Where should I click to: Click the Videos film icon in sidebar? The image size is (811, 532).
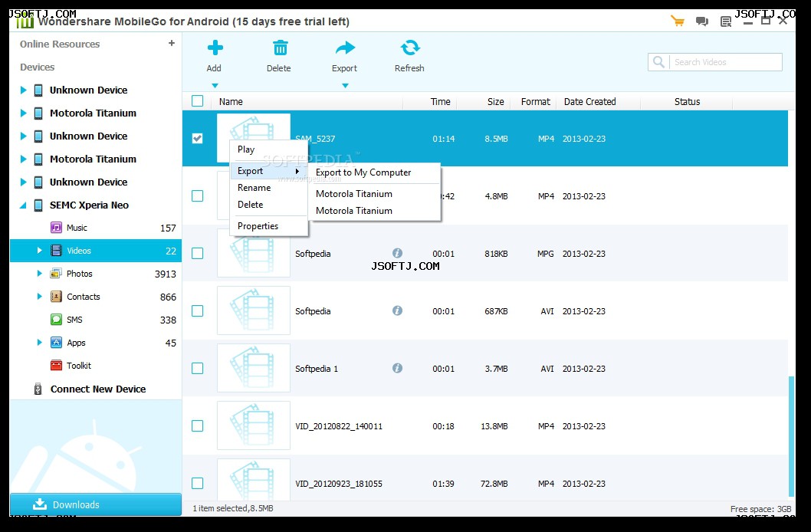pyautogui.click(x=56, y=250)
